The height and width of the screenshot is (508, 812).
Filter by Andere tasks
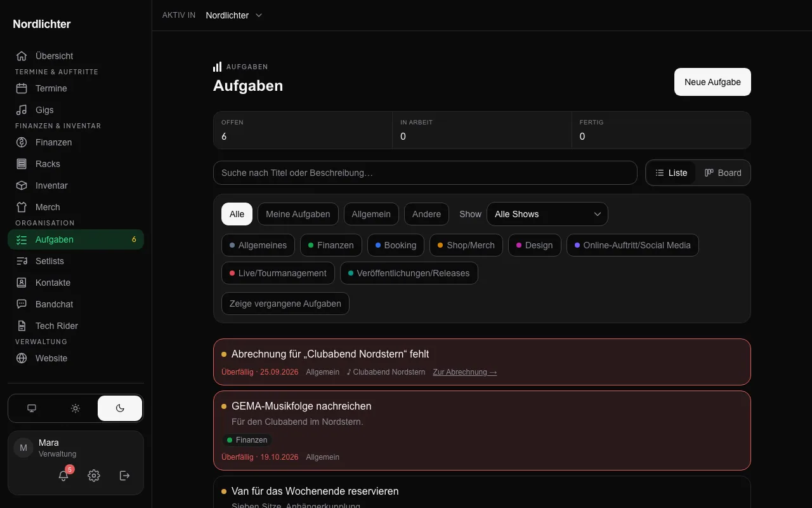pos(426,214)
